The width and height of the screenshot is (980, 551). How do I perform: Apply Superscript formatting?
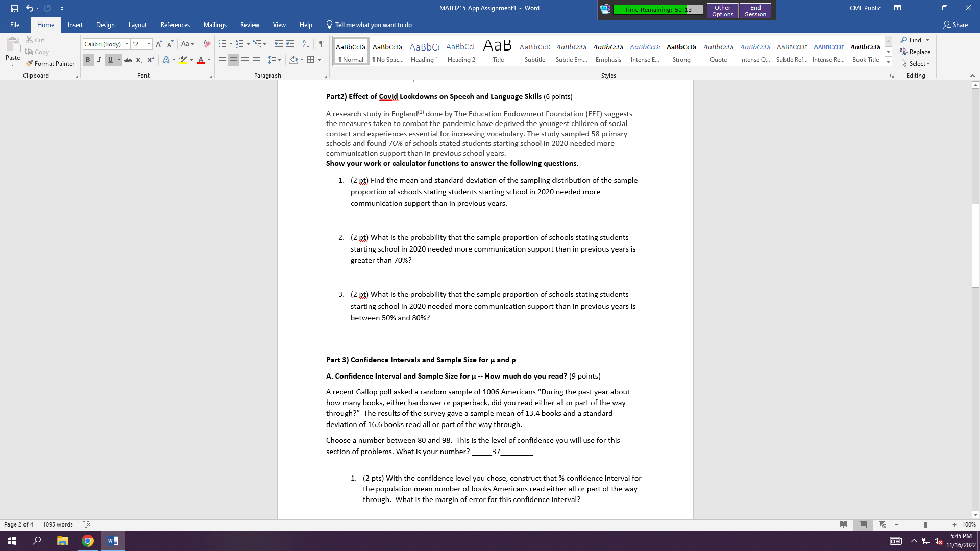pyautogui.click(x=150, y=60)
